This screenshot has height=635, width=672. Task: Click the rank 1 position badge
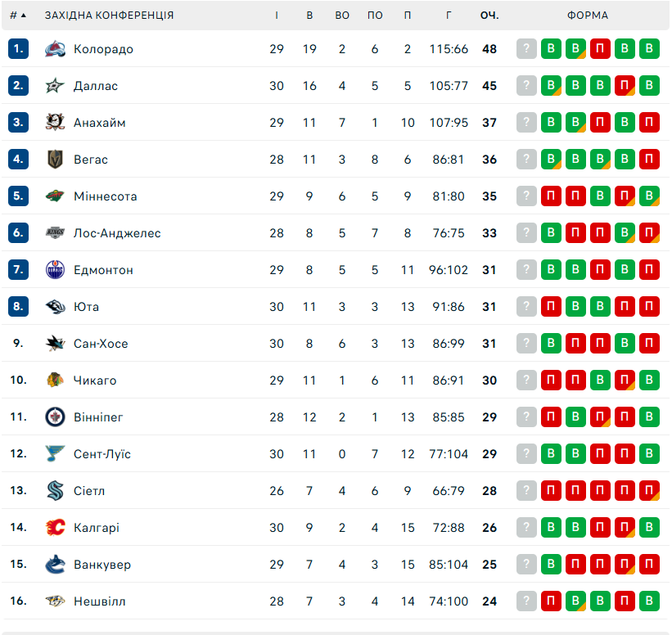(x=19, y=49)
